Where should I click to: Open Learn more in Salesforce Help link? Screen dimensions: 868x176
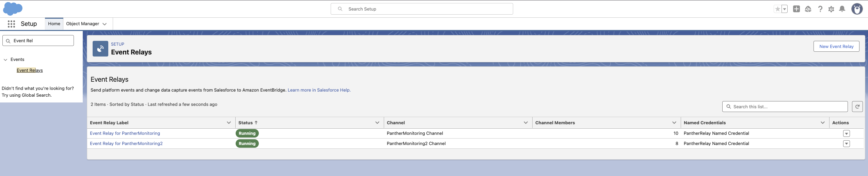(319, 90)
